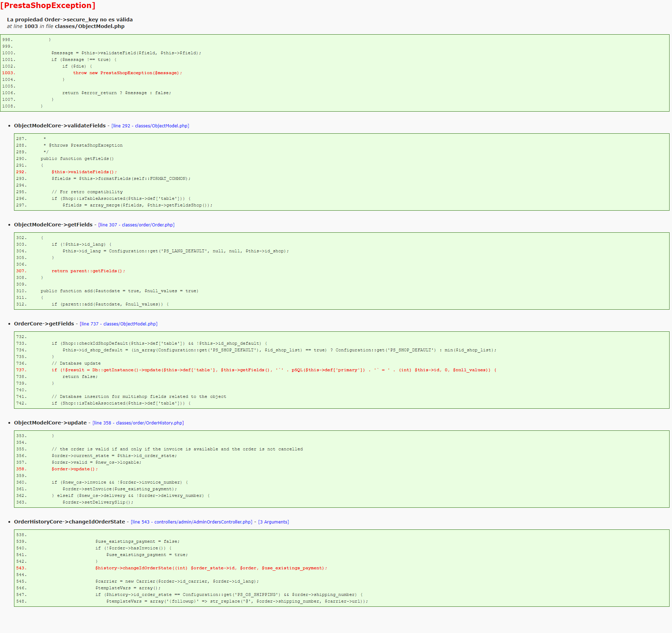This screenshot has height=633, width=672.
Task: Open the line 307 classes/order/Order.php link
Action: point(136,225)
